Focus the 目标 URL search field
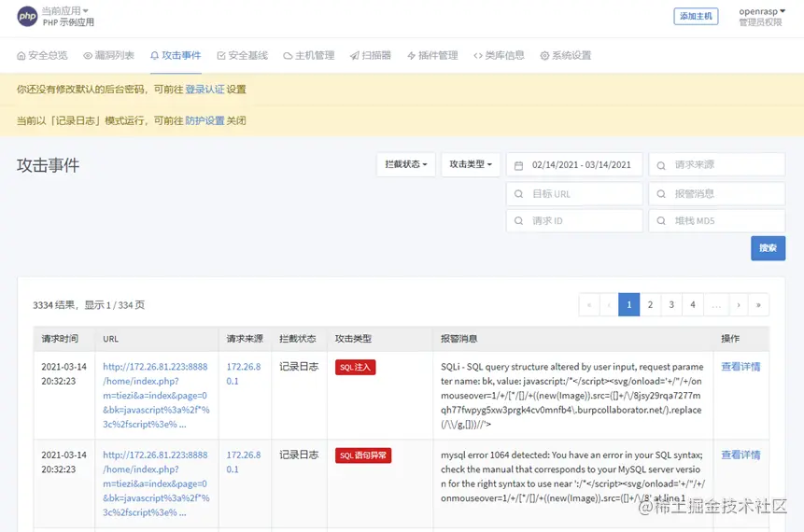 coord(574,194)
